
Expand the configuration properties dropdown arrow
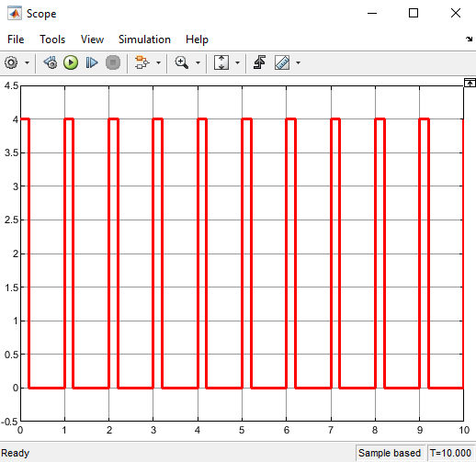click(x=27, y=62)
